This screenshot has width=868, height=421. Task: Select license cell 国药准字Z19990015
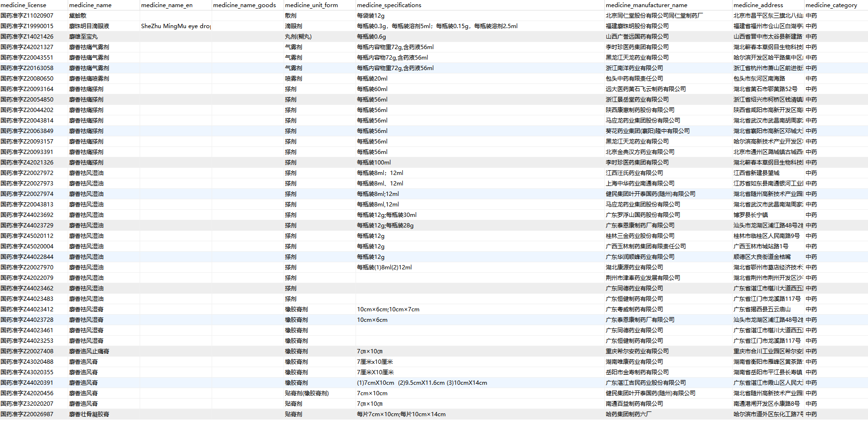pos(27,26)
